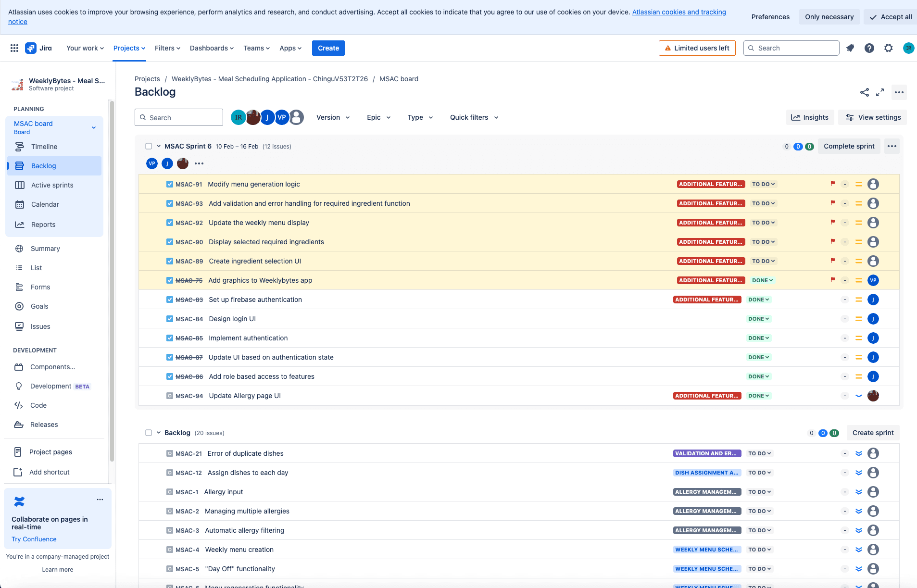917x588 pixels.
Task: Click the Jira logo
Action: pyautogui.click(x=38, y=48)
